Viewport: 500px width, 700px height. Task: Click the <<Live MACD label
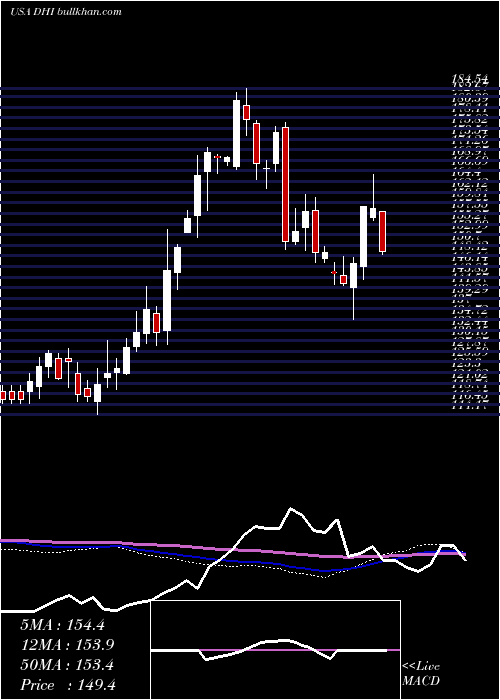pyautogui.click(x=421, y=673)
